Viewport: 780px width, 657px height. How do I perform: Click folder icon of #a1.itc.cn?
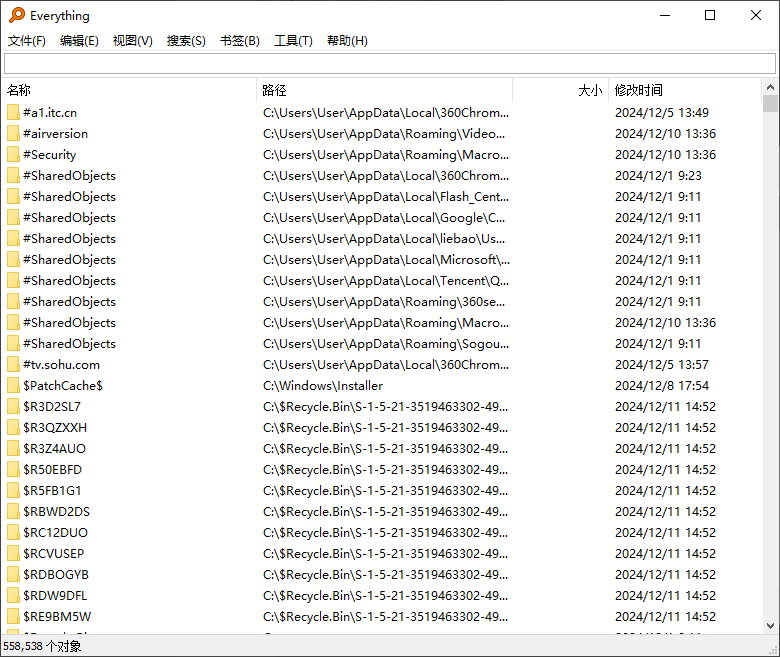click(13, 113)
